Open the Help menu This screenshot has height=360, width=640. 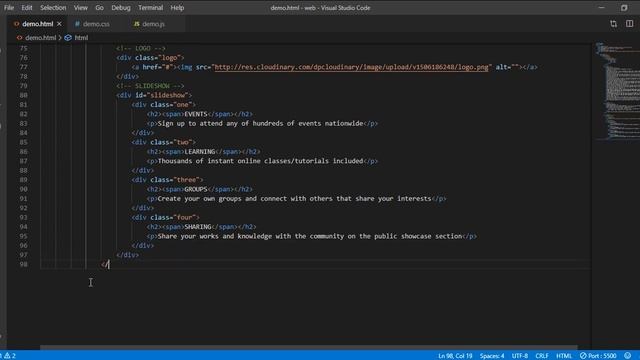tap(177, 8)
